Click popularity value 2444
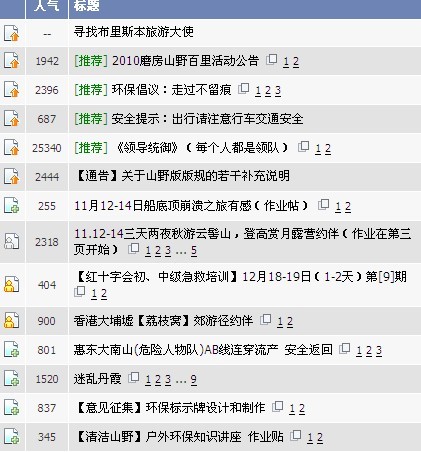This screenshot has width=421, height=452. [x=47, y=177]
